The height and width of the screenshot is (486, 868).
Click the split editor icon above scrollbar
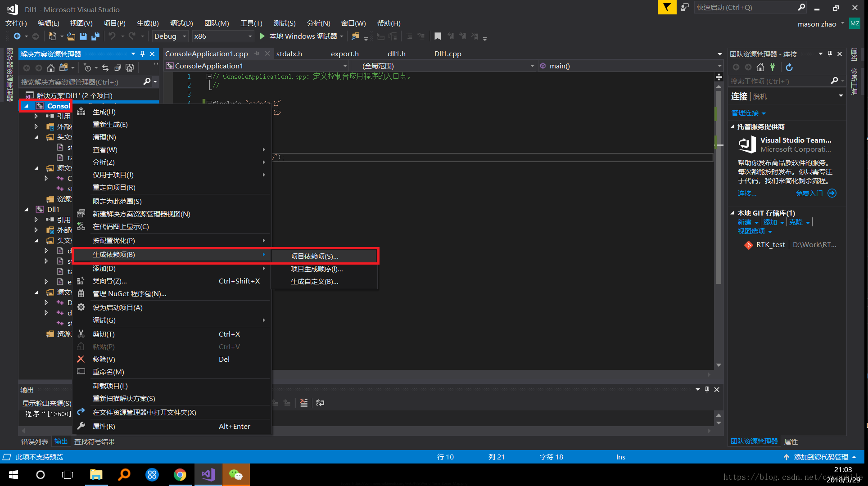coord(719,77)
